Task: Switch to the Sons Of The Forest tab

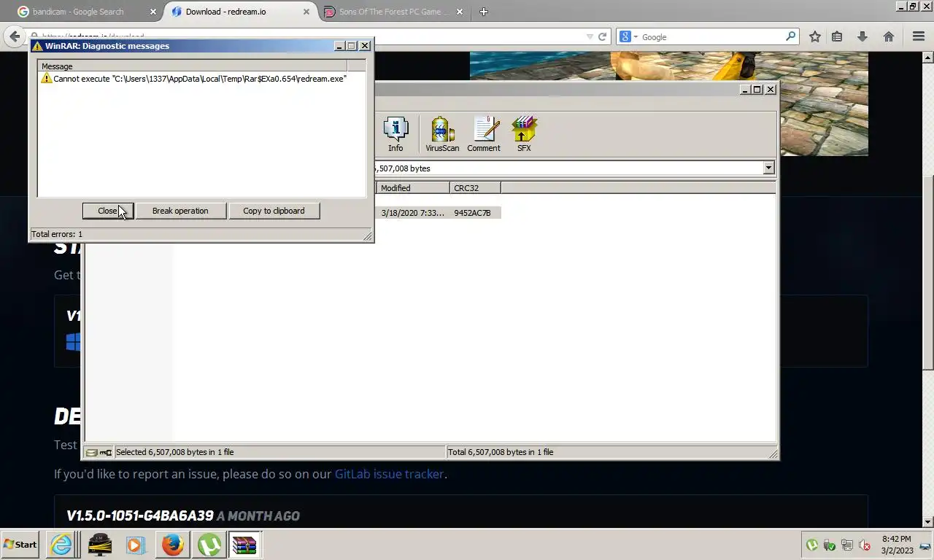Action: [391, 12]
